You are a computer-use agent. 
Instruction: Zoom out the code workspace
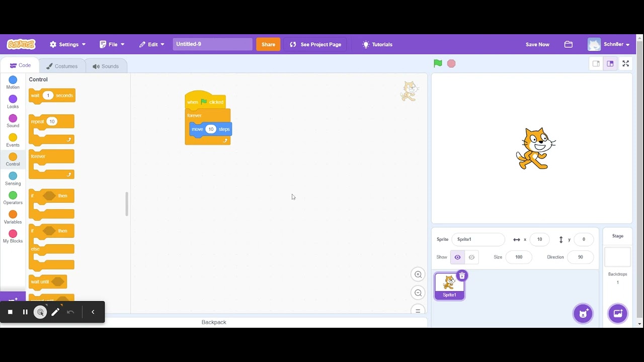418,293
